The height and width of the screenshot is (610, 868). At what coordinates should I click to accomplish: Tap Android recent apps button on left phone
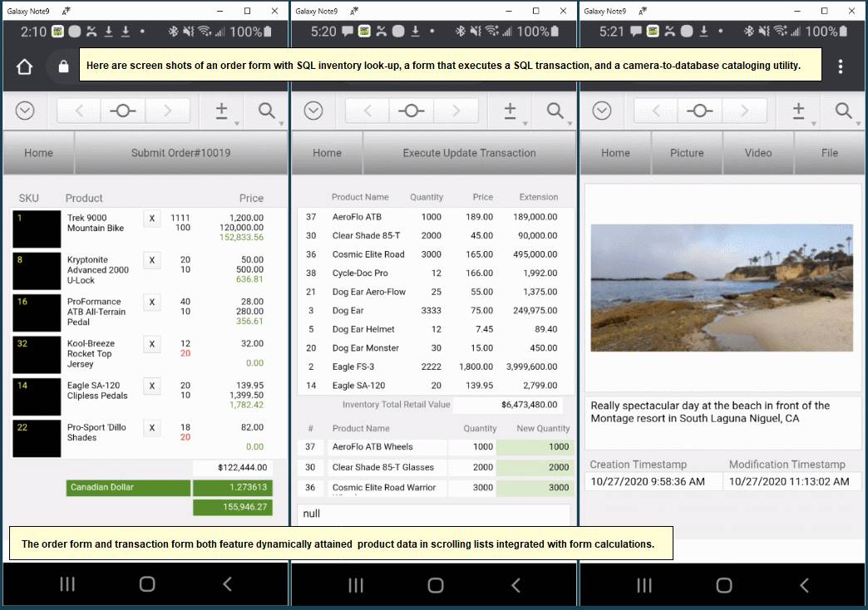pyautogui.click(x=67, y=584)
